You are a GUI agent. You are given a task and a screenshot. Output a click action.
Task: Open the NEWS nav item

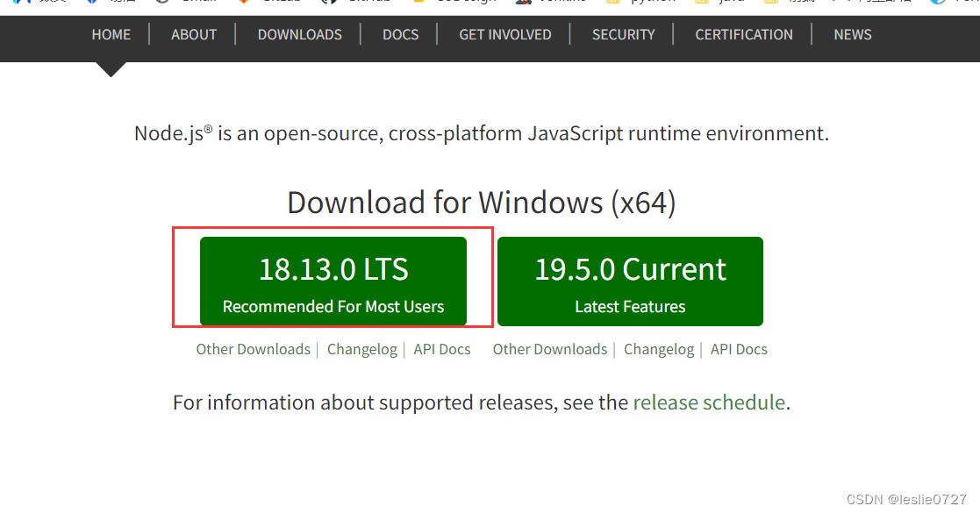point(853,34)
